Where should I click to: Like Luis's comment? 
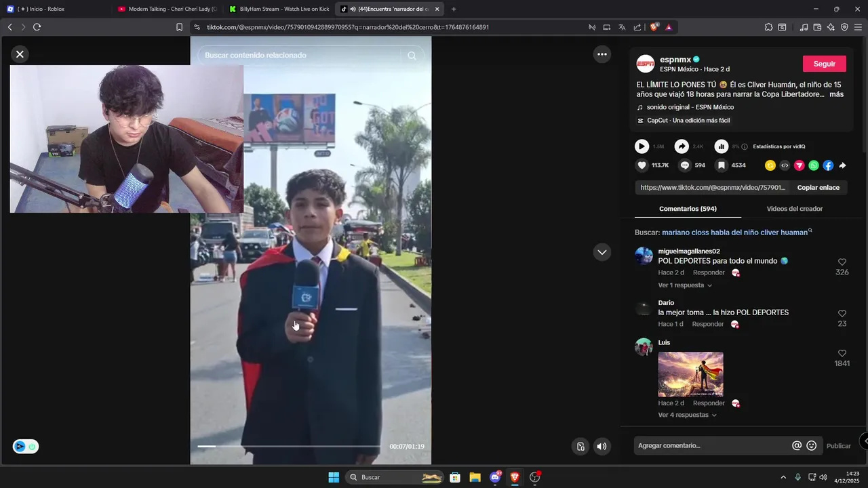click(x=842, y=354)
